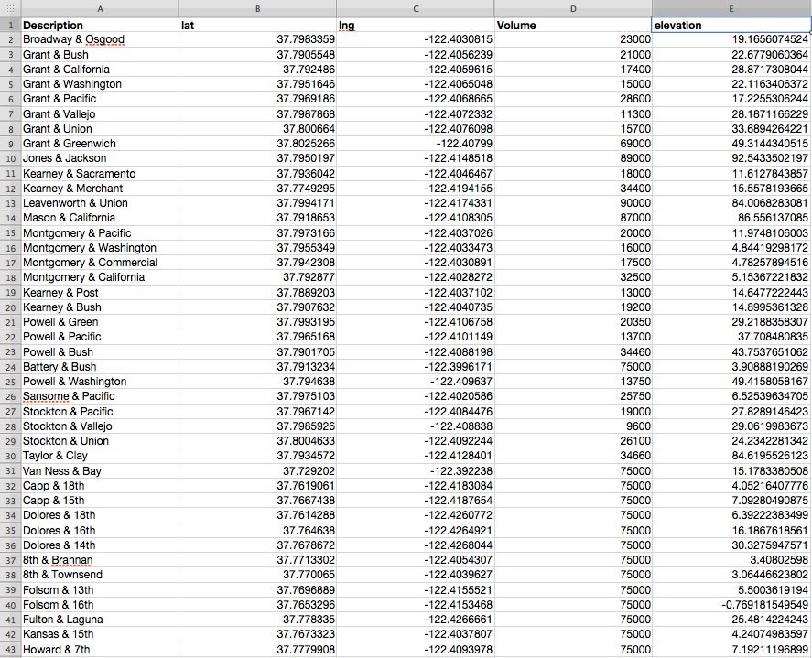
Task: Select row 43 header
Action: tap(10, 649)
